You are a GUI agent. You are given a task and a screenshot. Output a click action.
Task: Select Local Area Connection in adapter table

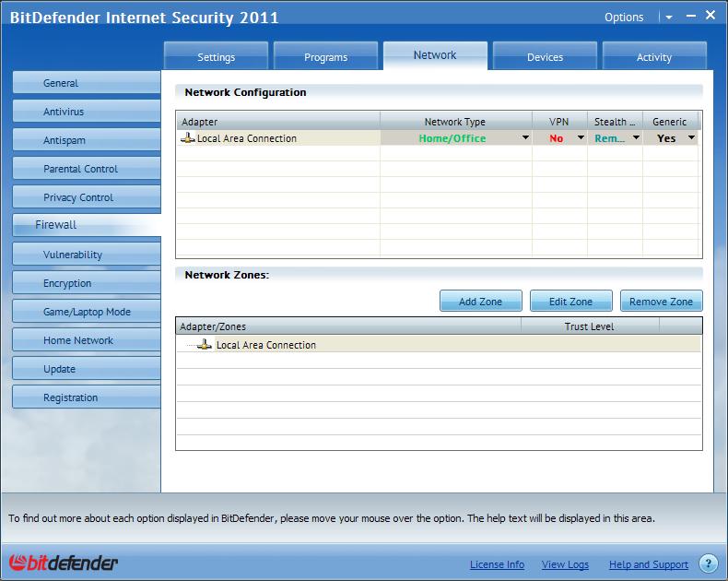tap(247, 138)
